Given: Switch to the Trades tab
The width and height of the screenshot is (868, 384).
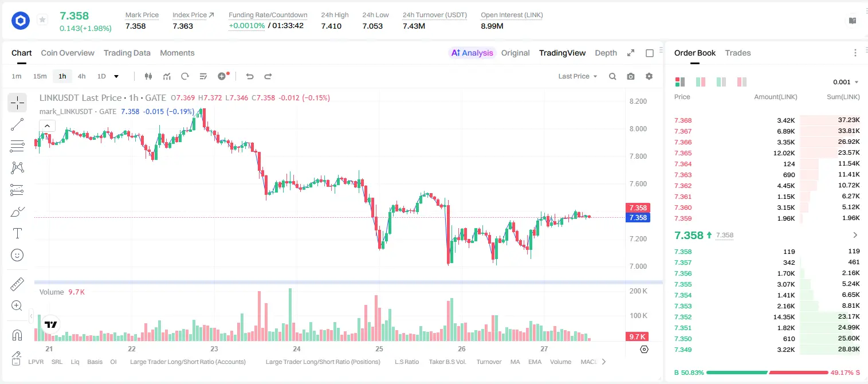Looking at the screenshot, I should pos(737,53).
